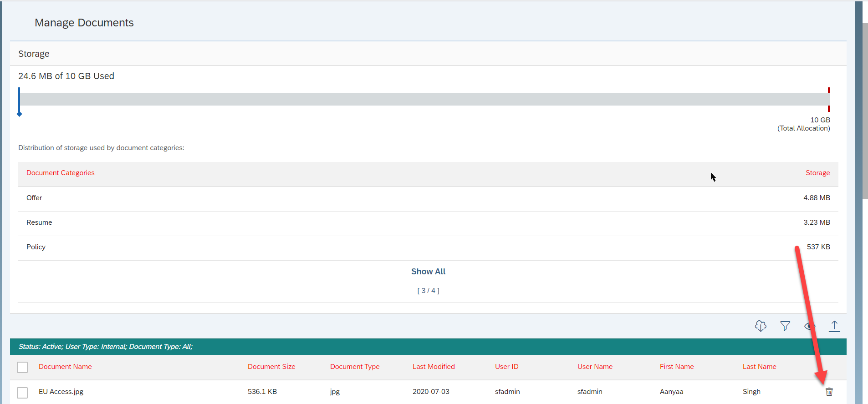
Task: Click the 4.88 MB storage value
Action: click(x=817, y=198)
